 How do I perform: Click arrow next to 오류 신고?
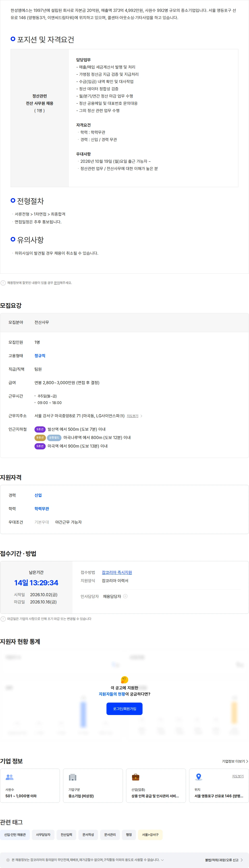coord(241,859)
